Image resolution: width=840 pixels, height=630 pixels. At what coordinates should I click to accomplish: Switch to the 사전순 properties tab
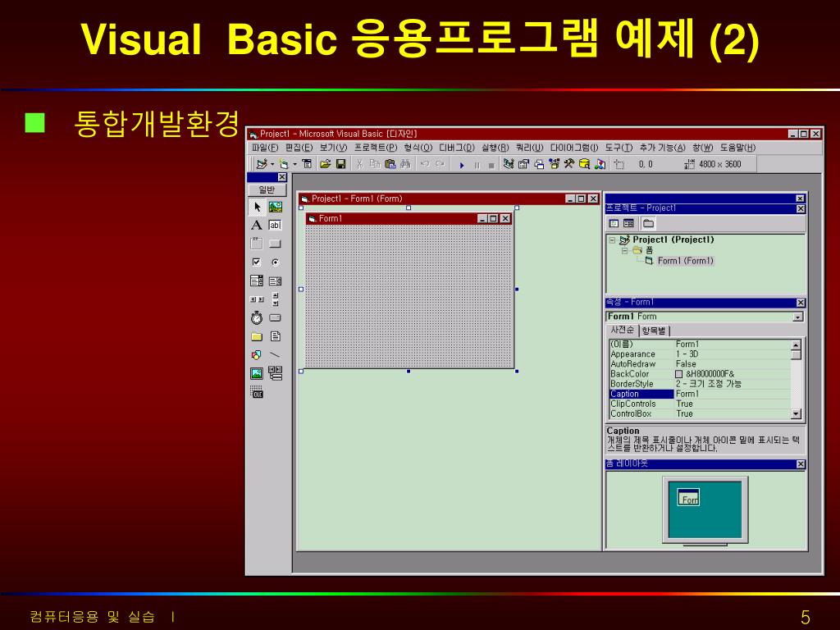click(622, 330)
